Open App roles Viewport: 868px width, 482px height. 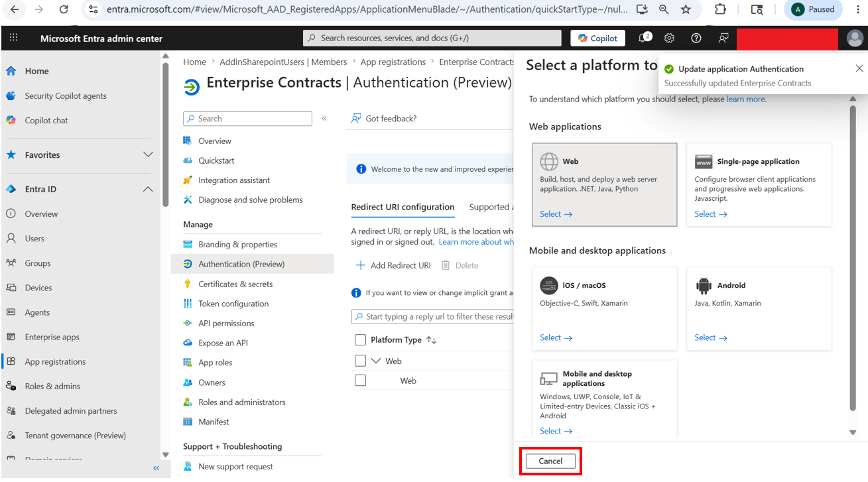[216, 363]
